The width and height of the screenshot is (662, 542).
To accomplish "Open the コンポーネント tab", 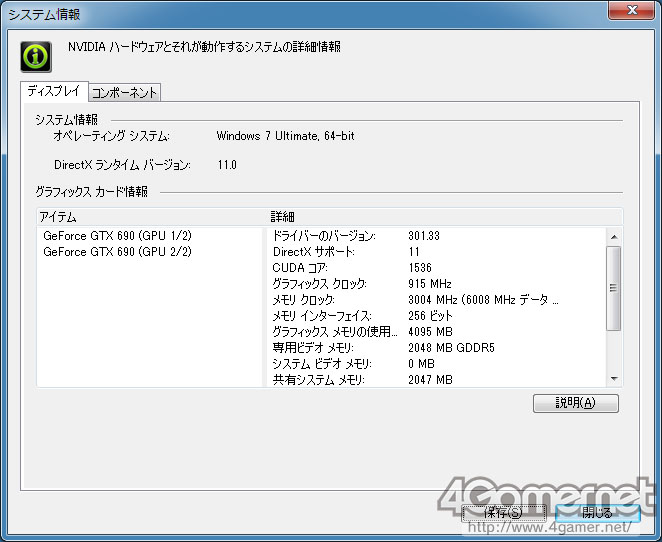I will point(124,92).
